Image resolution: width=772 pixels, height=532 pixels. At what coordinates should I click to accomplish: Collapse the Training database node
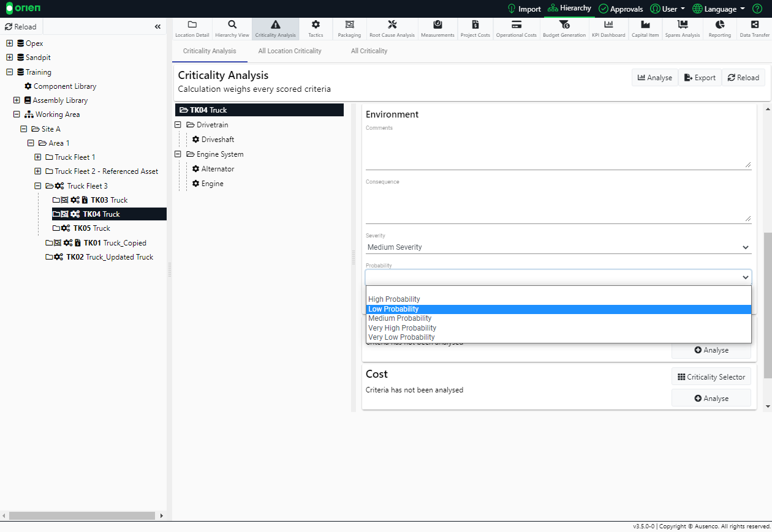coord(9,72)
